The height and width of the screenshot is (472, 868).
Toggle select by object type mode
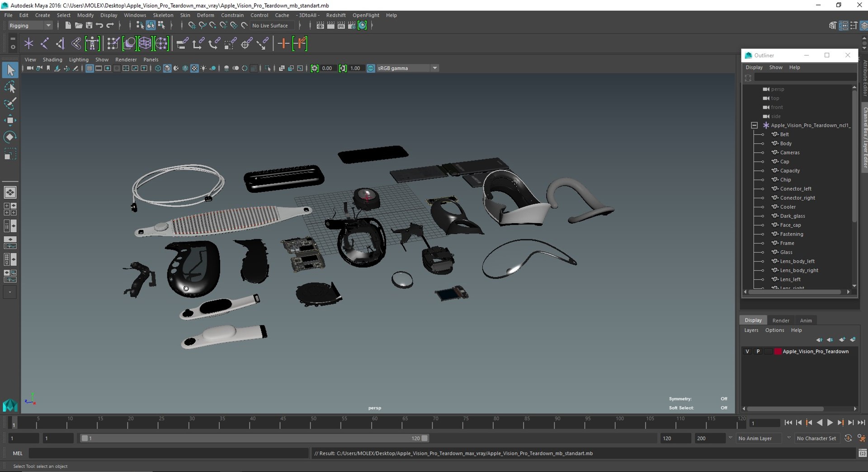[x=151, y=26]
